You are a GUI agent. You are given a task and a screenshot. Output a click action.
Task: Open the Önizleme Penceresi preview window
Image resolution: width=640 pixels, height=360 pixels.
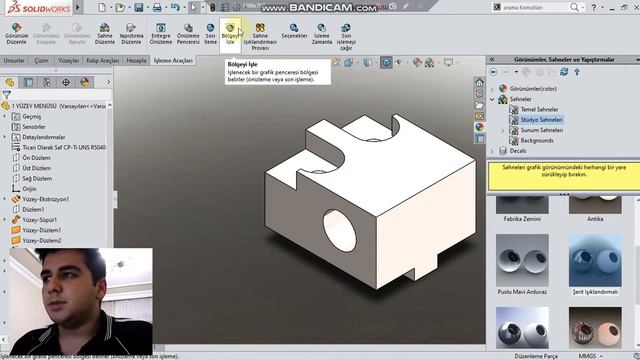(x=188, y=33)
